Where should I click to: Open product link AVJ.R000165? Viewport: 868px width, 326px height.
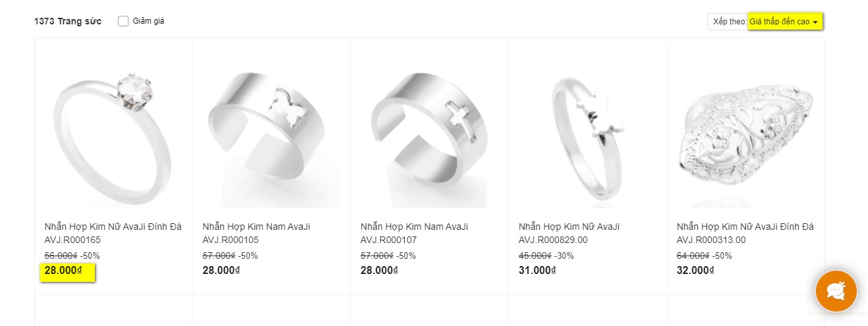pyautogui.click(x=113, y=233)
